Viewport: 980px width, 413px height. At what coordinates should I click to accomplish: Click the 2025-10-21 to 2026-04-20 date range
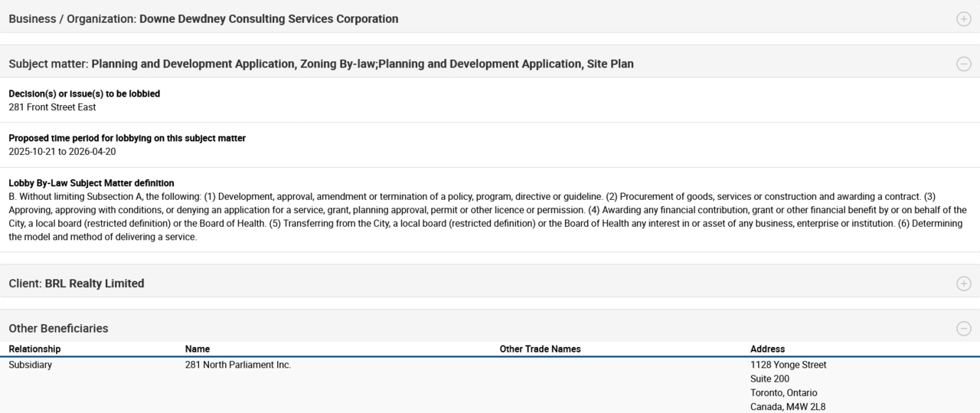62,152
